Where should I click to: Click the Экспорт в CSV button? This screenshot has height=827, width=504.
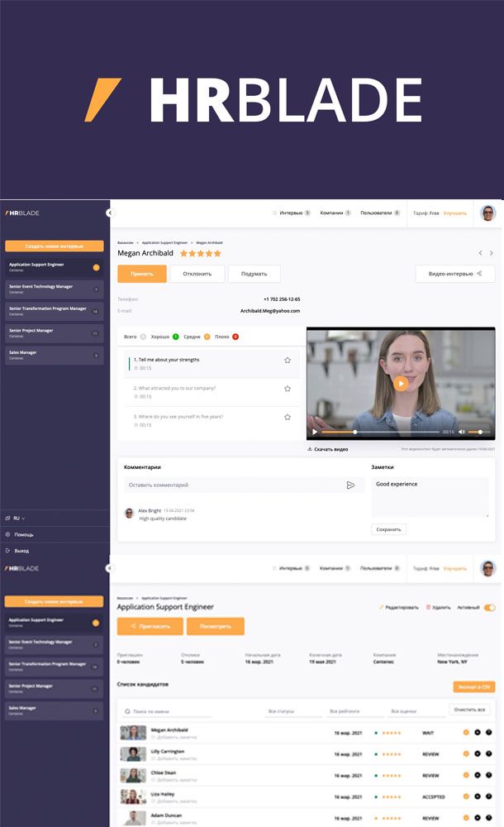[x=474, y=687]
